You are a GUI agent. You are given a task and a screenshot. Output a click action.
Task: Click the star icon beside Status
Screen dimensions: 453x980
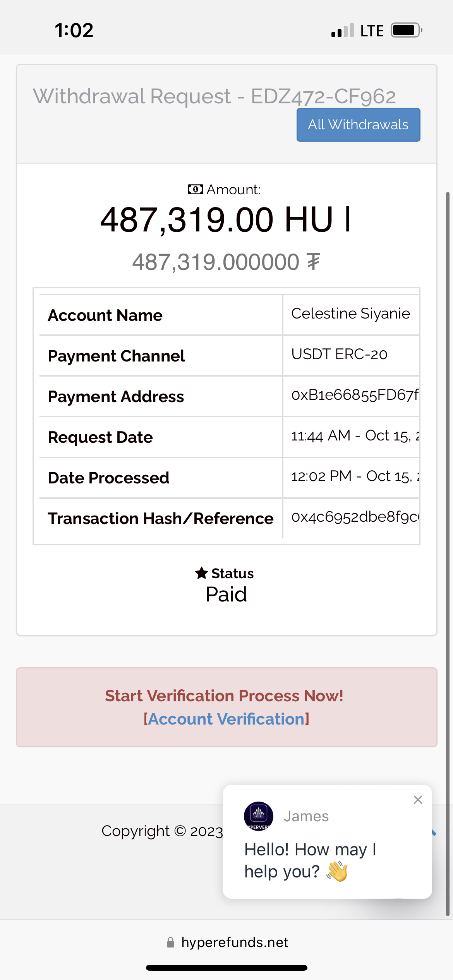point(202,573)
